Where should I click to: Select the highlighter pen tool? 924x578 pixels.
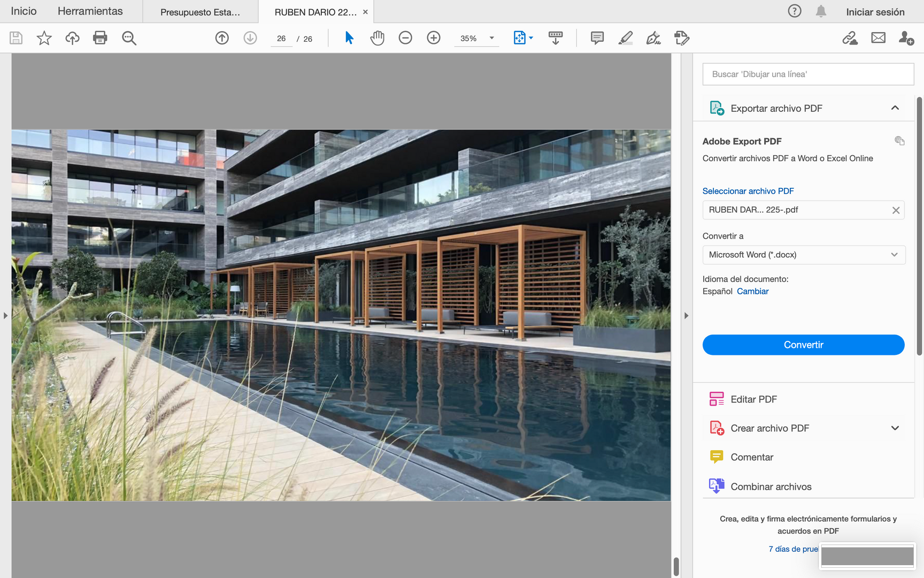click(625, 38)
